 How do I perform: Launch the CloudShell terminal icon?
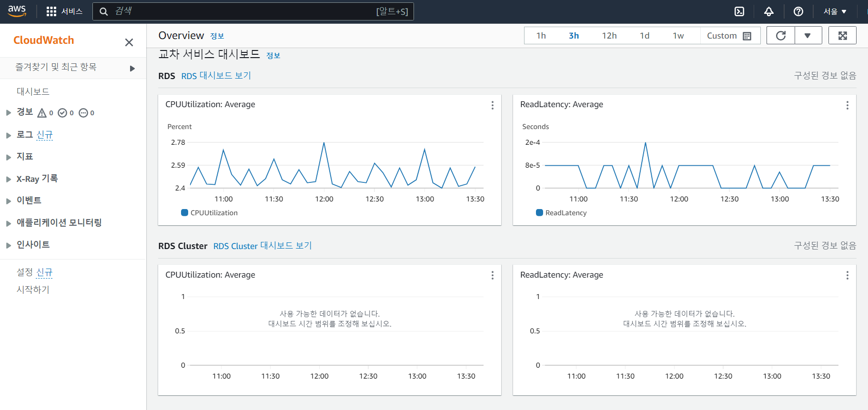click(739, 11)
